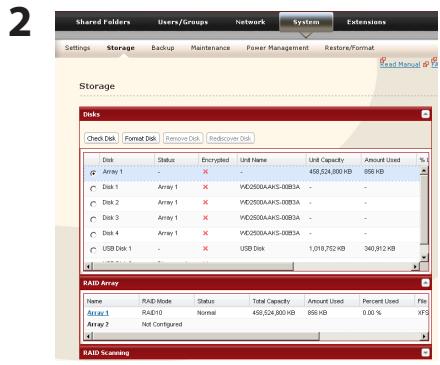Select the Disk 4 radio button
The height and width of the screenshot is (365, 440).
coord(93,234)
